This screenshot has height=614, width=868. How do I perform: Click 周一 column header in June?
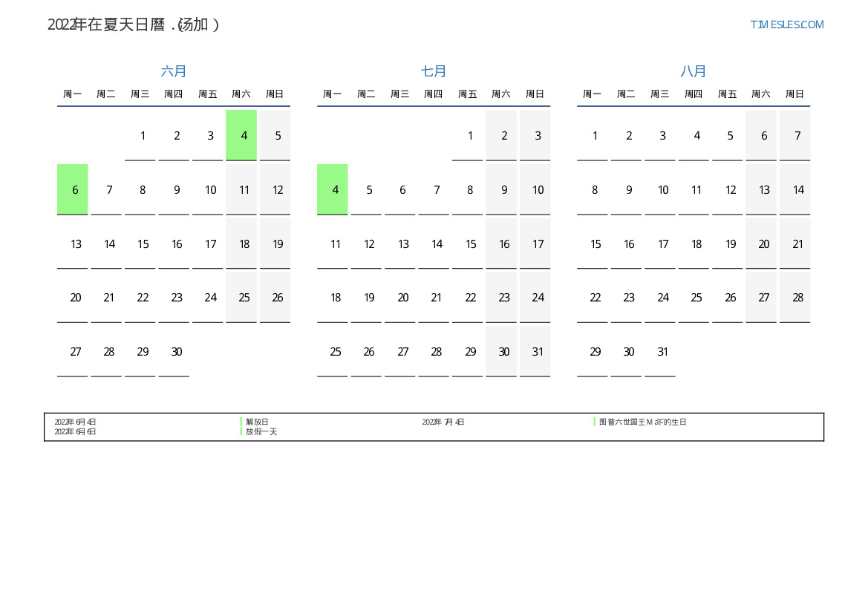73,94
